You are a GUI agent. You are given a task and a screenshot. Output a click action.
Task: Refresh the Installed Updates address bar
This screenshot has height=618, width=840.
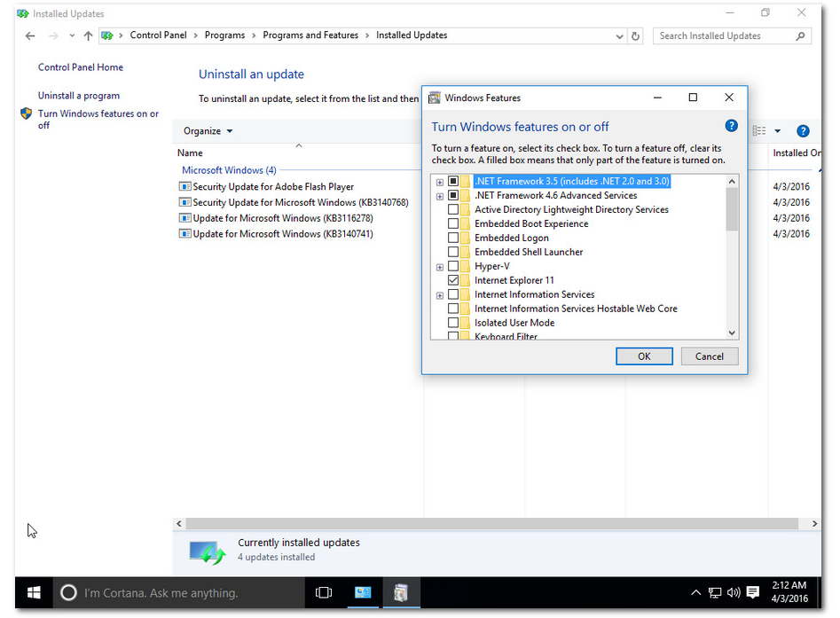635,35
